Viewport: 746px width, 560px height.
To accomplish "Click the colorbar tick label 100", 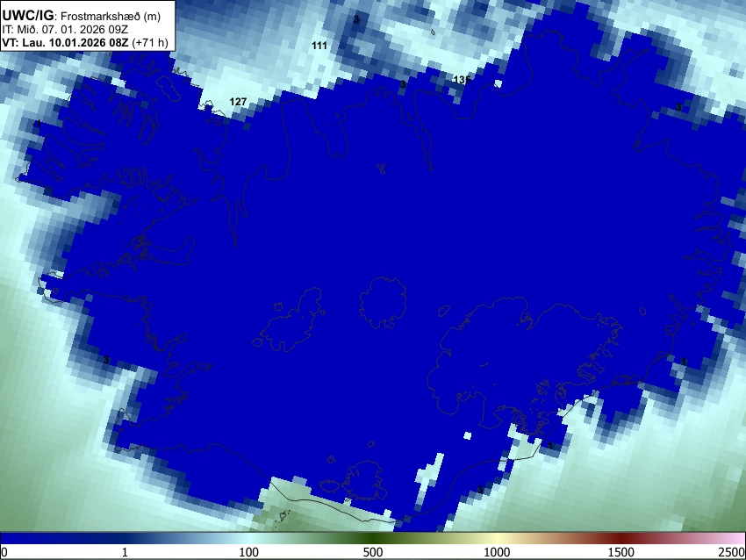I will [x=249, y=552].
